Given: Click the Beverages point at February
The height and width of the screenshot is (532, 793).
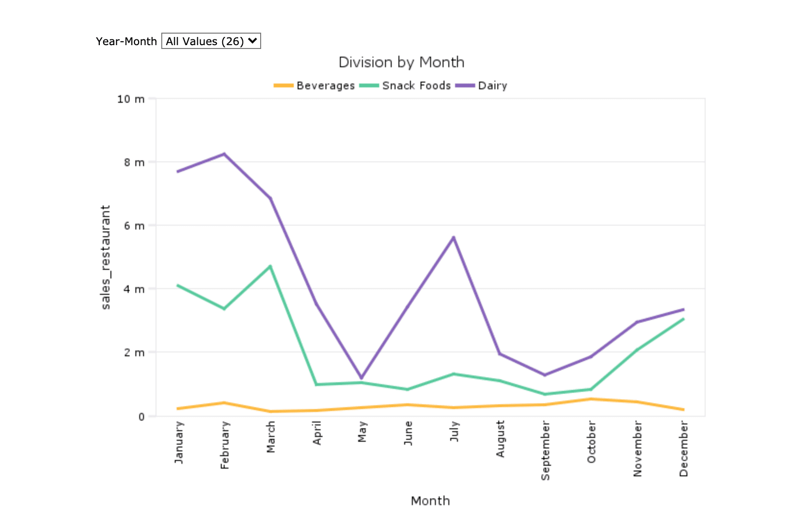Looking at the screenshot, I should [x=224, y=403].
